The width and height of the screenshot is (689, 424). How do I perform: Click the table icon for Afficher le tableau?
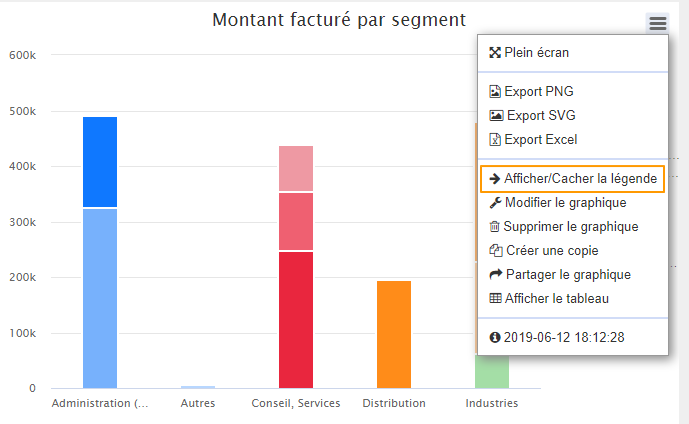494,298
